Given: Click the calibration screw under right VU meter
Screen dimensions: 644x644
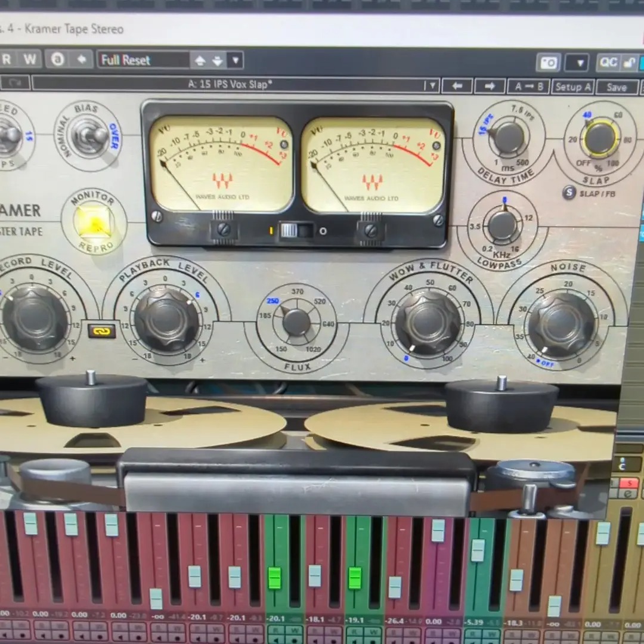Looking at the screenshot, I should point(371,230).
